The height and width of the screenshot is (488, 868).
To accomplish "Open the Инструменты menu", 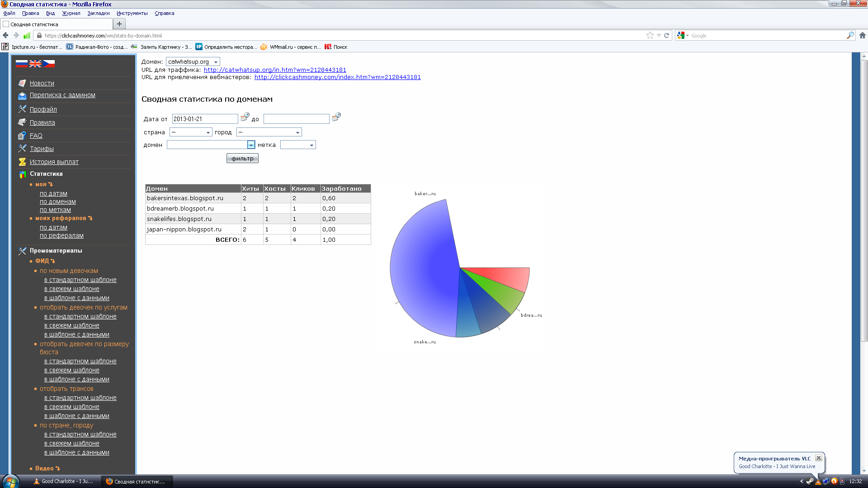I will (x=132, y=13).
